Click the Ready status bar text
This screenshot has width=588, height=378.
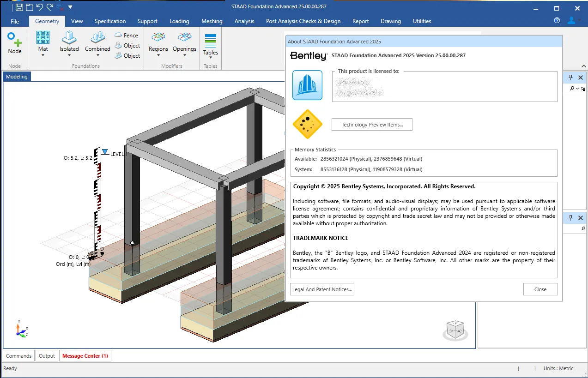(10, 368)
